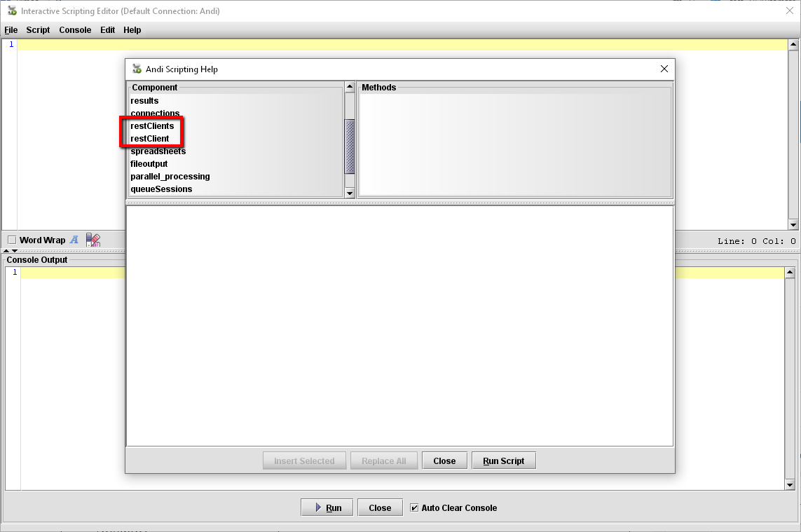The width and height of the screenshot is (801, 532).
Task: Expand split pane with the down arrow
Action: pos(15,251)
